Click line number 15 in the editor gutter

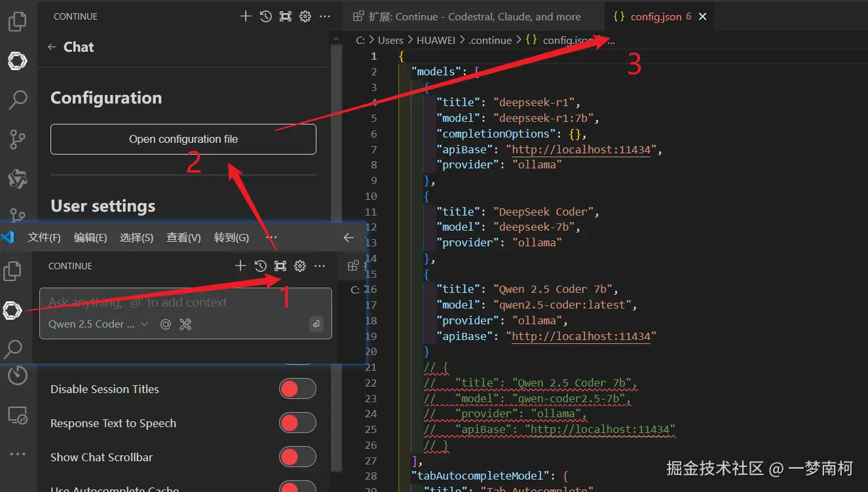(x=371, y=274)
